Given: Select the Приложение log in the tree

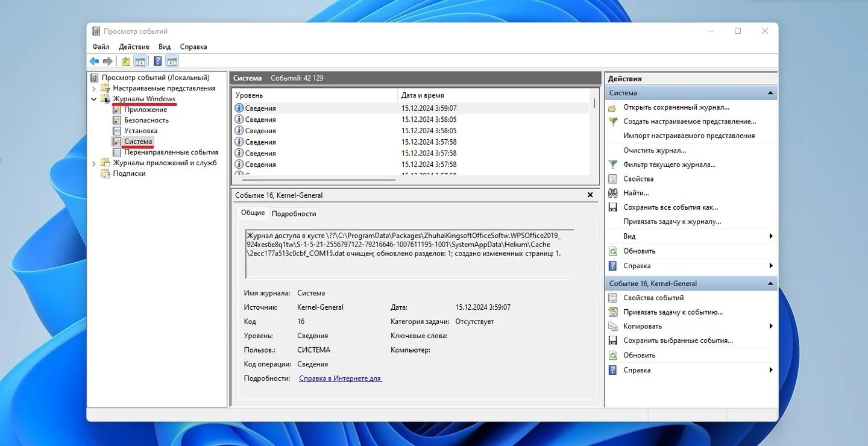Looking at the screenshot, I should (x=145, y=110).
